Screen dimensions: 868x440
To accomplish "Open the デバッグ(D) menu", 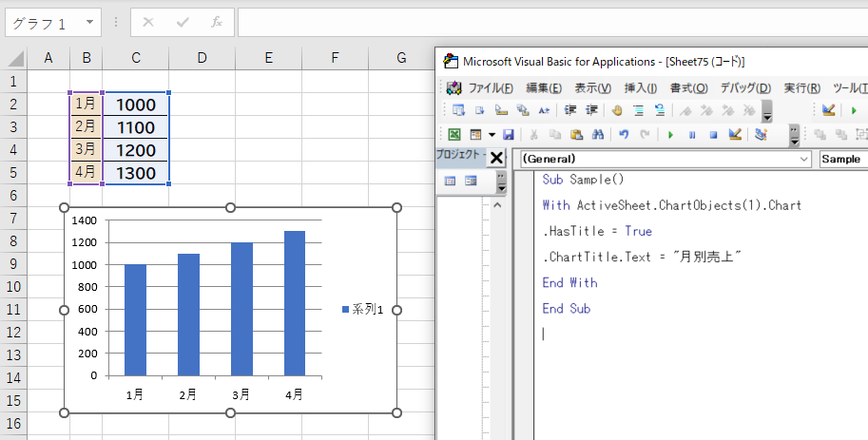I will click(x=746, y=87).
